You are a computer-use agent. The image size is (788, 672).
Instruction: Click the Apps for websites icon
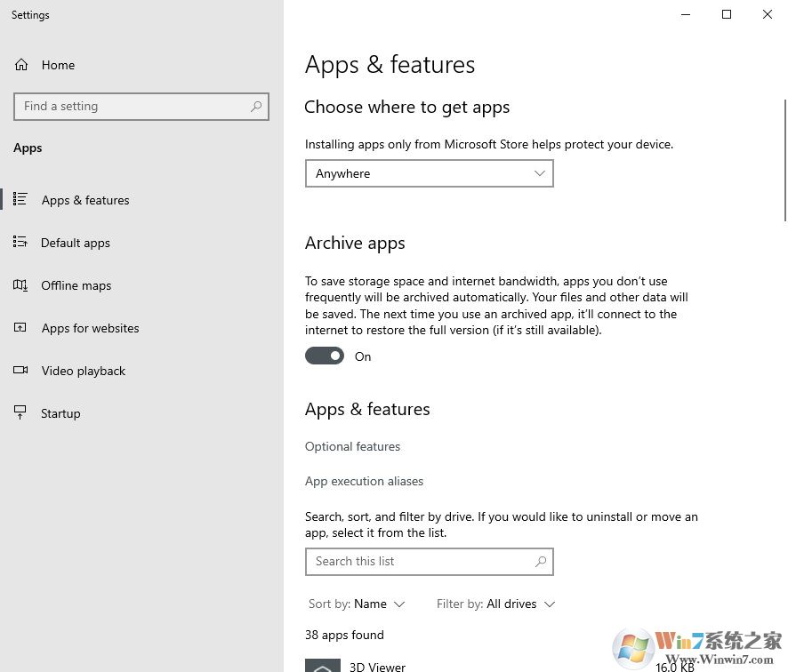(x=20, y=328)
